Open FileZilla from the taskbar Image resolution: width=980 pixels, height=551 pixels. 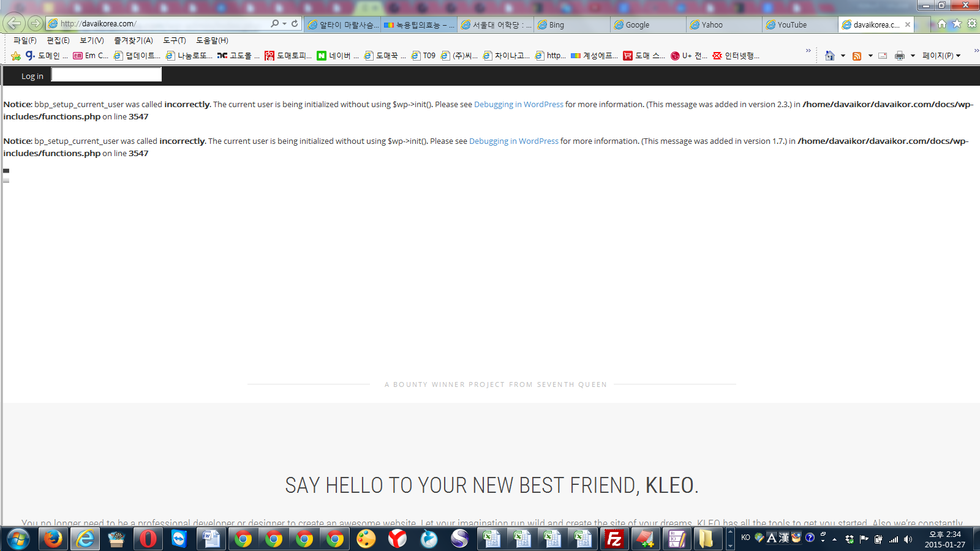coord(614,539)
